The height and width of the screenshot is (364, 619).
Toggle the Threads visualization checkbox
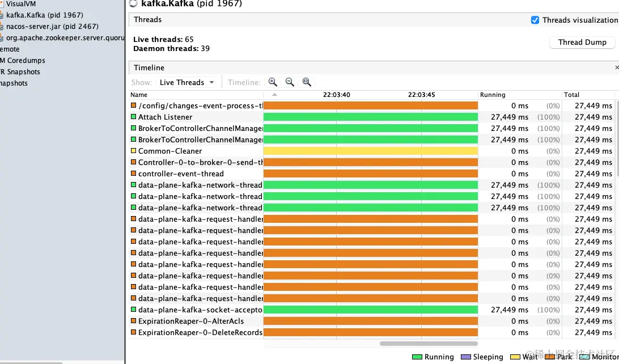click(x=535, y=20)
